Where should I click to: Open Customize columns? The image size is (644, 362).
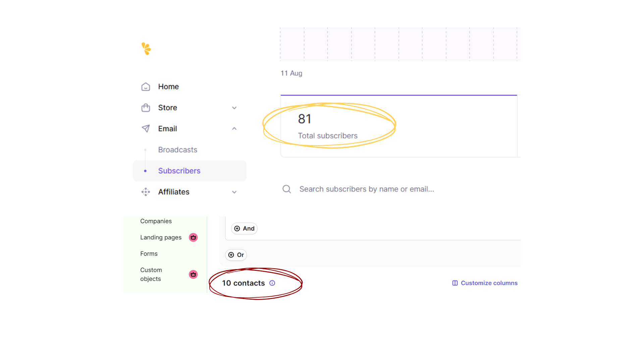click(485, 283)
